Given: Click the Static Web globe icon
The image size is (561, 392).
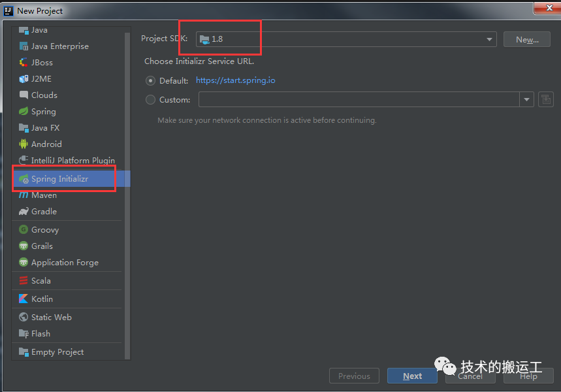Looking at the screenshot, I should pos(24,317).
